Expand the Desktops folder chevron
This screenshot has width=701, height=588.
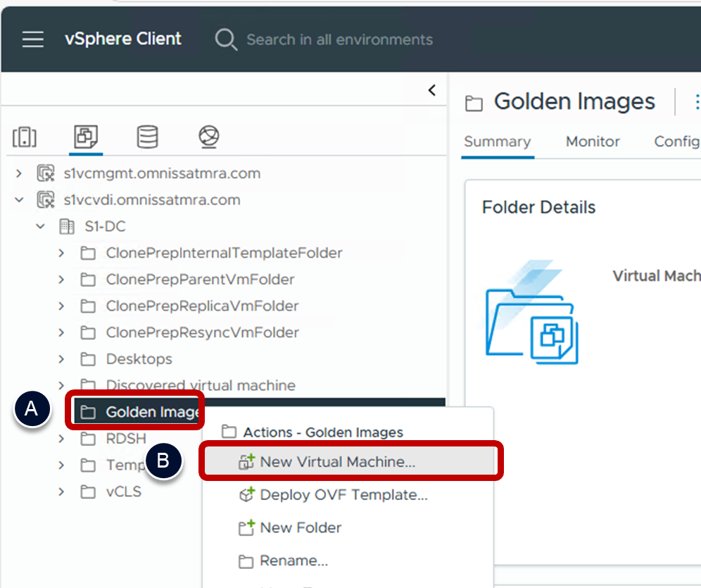[61, 359]
